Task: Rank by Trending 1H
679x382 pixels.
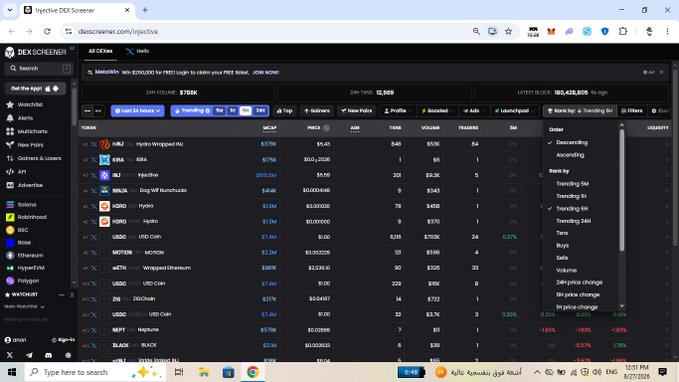Action: click(571, 196)
